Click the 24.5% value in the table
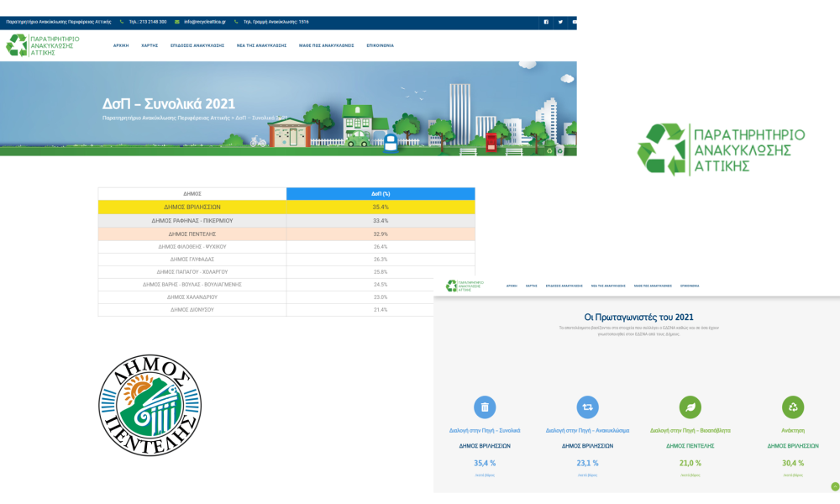Viewport: 840px width, 504px height. (381, 285)
